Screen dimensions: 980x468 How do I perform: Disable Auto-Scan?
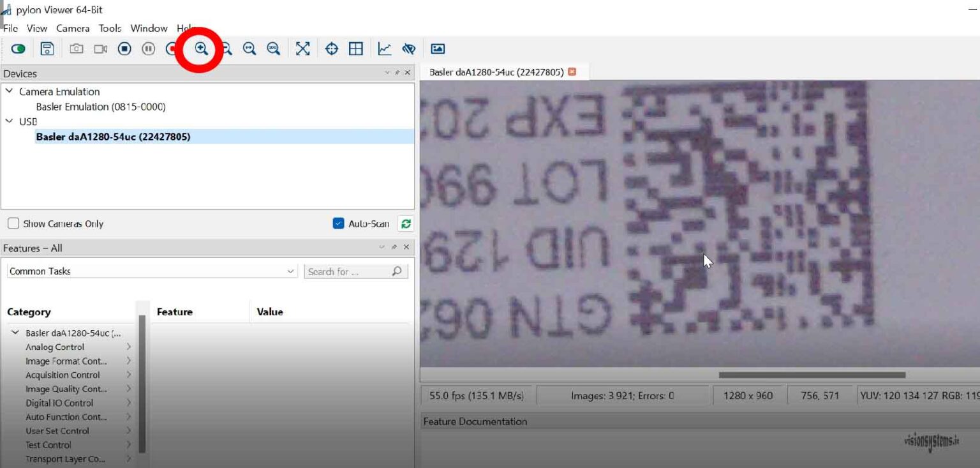tap(338, 223)
